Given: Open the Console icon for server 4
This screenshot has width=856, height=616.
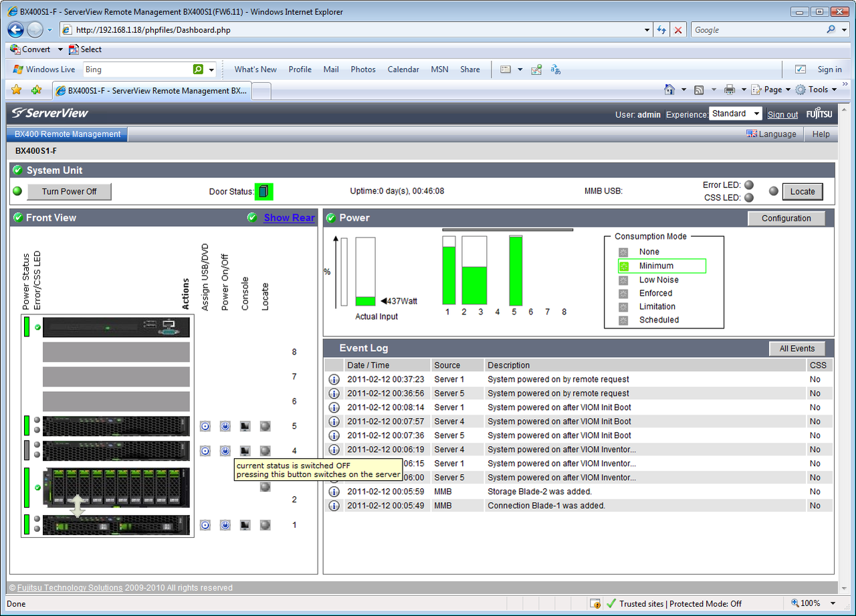Looking at the screenshot, I should tap(245, 451).
